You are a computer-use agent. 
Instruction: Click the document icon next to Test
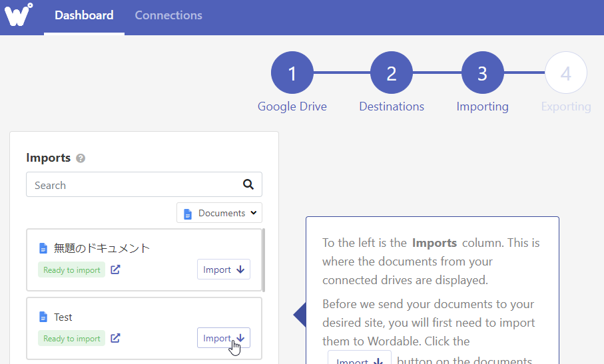pyautogui.click(x=43, y=317)
